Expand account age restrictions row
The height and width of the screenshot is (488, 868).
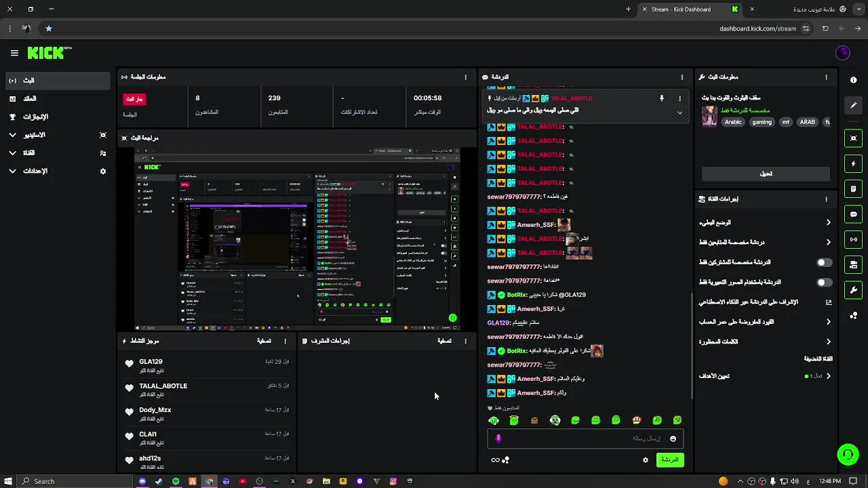766,322
